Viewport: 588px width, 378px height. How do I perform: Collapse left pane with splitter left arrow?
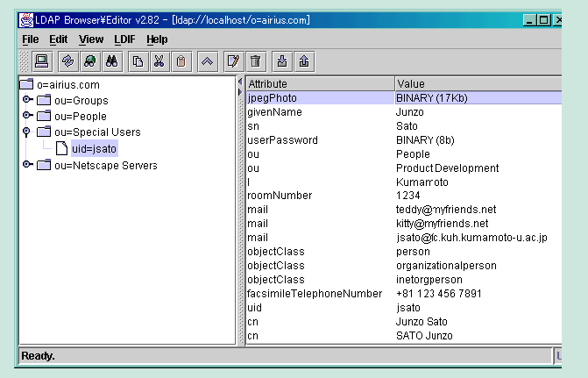(x=240, y=82)
